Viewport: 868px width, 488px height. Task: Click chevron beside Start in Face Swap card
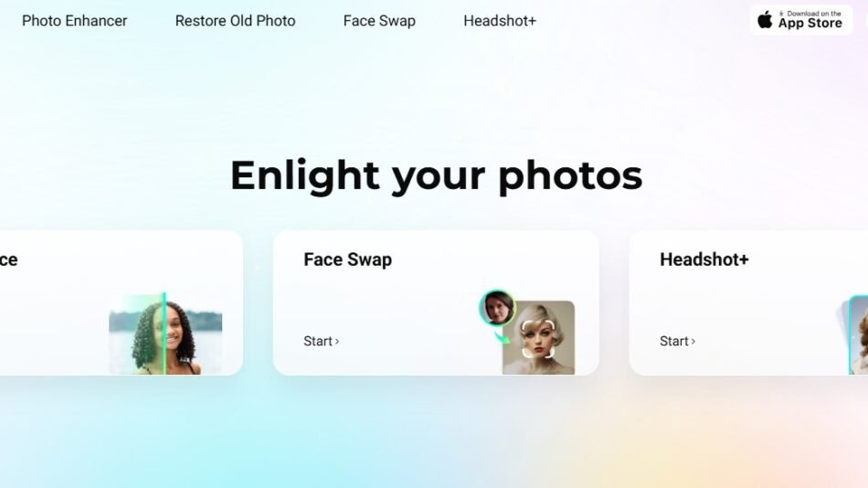tap(336, 341)
